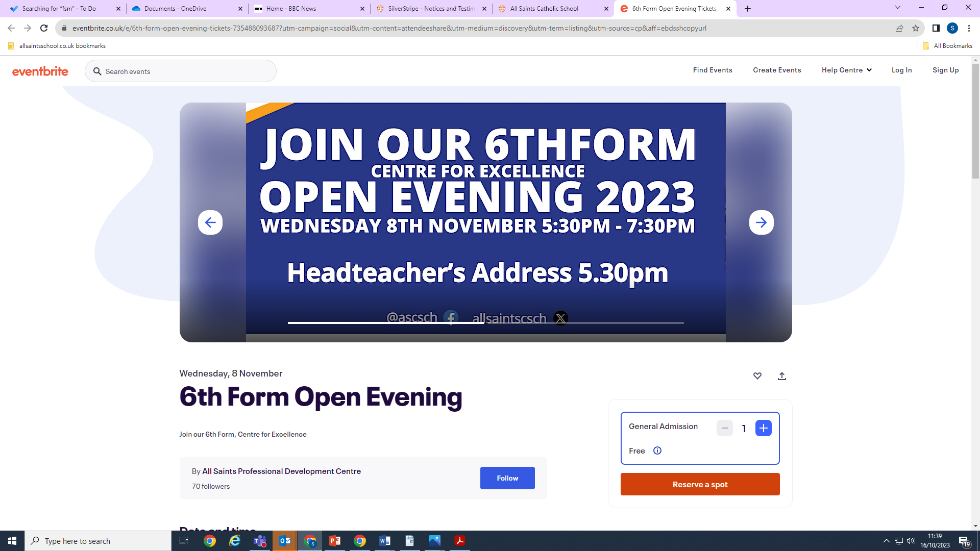The image size is (980, 551).
Task: Open Adobe Acrobat from taskbar
Action: click(460, 541)
